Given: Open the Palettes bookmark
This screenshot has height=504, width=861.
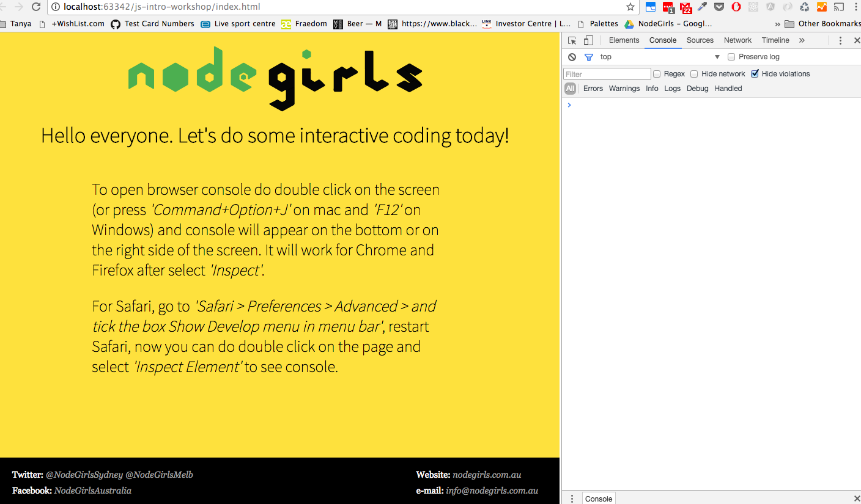Looking at the screenshot, I should point(598,24).
